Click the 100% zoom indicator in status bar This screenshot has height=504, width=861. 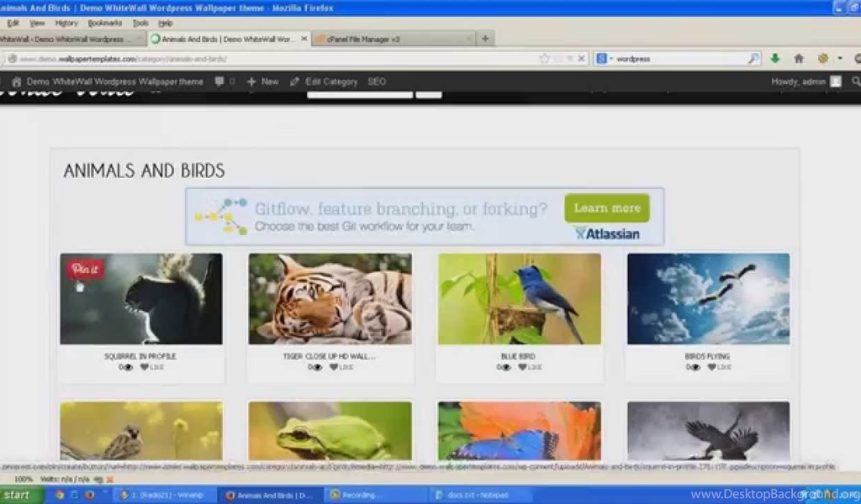point(23,480)
